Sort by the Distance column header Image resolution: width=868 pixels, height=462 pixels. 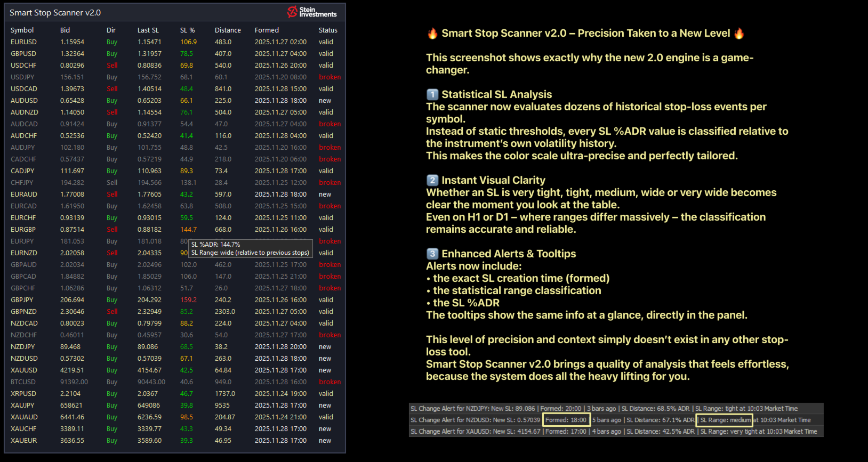coord(228,30)
